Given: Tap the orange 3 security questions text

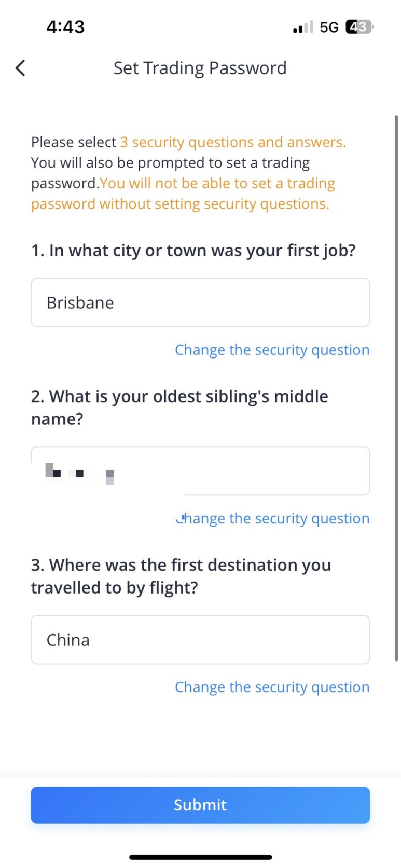Looking at the screenshot, I should pos(233,142).
